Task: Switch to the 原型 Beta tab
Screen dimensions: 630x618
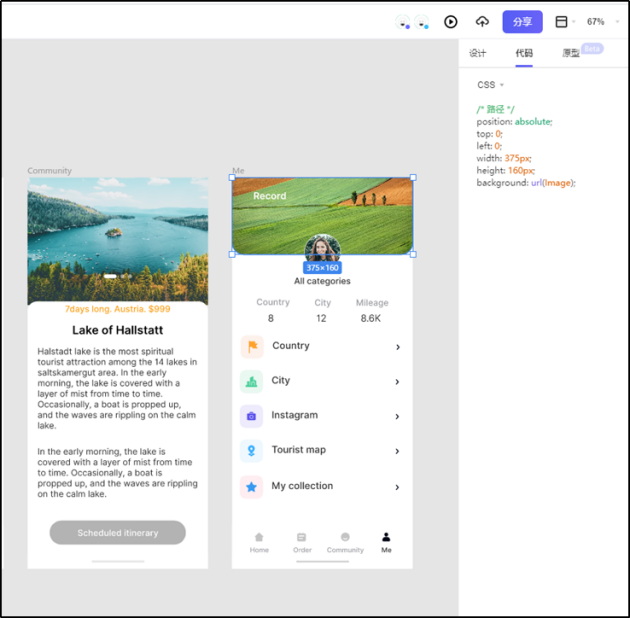Action: pos(579,52)
